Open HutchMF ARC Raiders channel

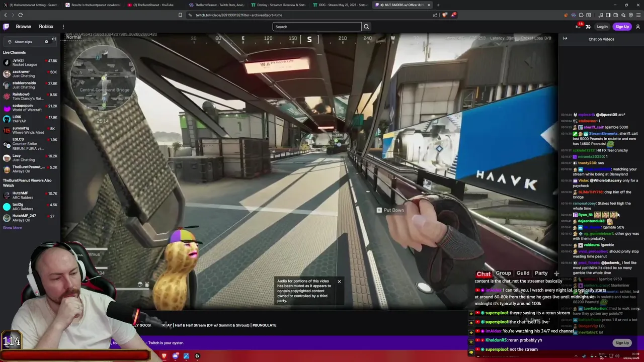coord(30,195)
